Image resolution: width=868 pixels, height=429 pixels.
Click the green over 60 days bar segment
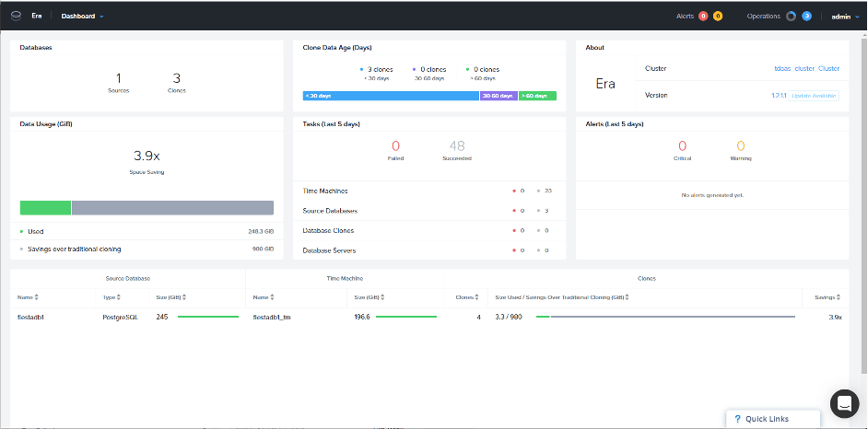click(537, 96)
